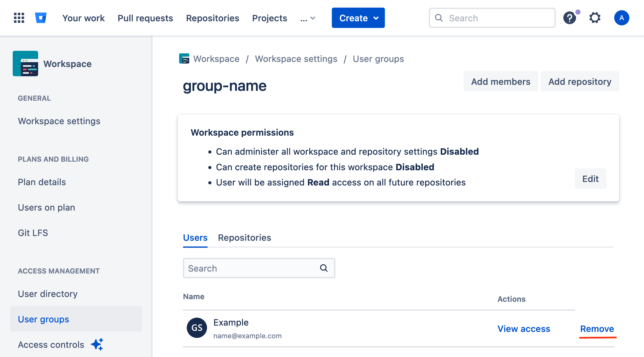This screenshot has width=644, height=357.
Task: Open the app switcher grid icon
Action: pyautogui.click(x=19, y=18)
